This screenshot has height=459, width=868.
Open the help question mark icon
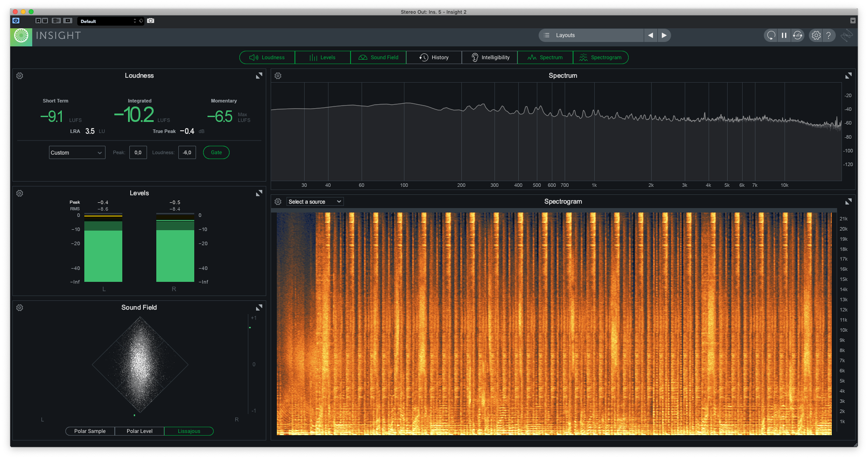pyautogui.click(x=829, y=35)
